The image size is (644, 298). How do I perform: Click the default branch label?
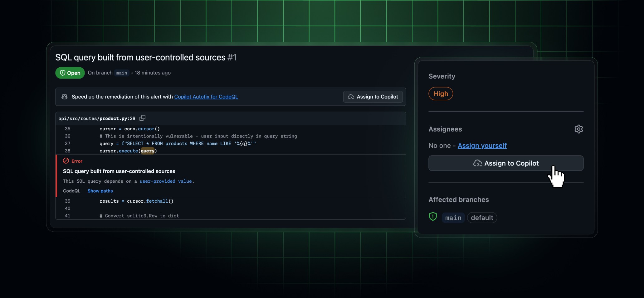[x=482, y=218]
